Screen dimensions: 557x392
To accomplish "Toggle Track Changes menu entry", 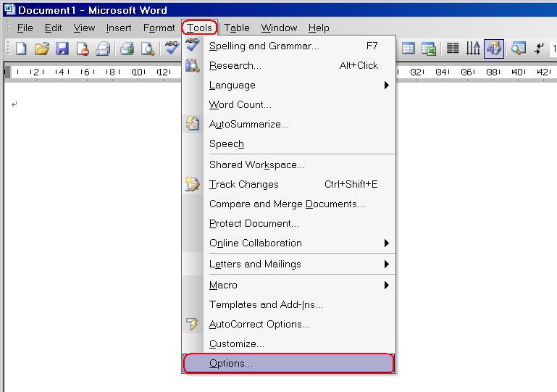I will pyautogui.click(x=288, y=184).
